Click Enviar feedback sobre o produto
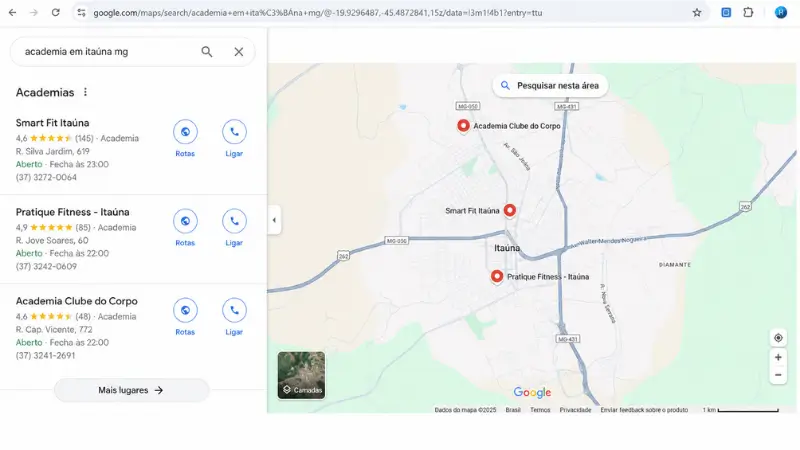 tap(644, 410)
